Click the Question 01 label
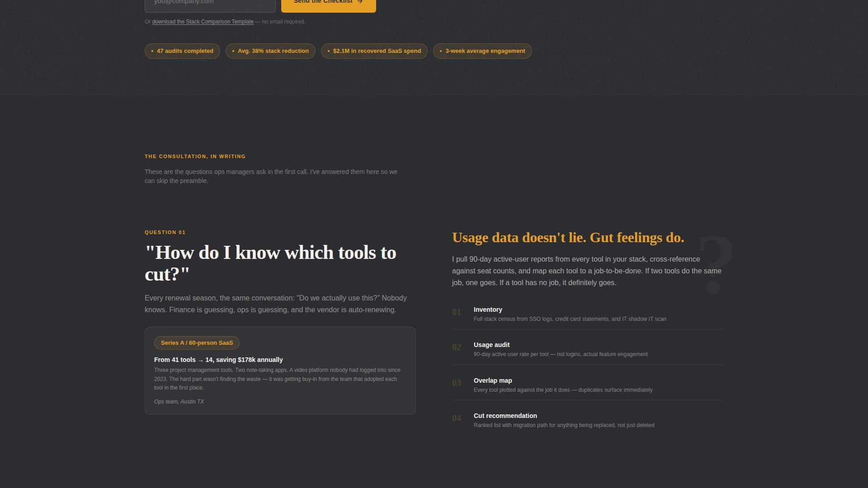This screenshot has height=488, width=868. click(x=165, y=232)
